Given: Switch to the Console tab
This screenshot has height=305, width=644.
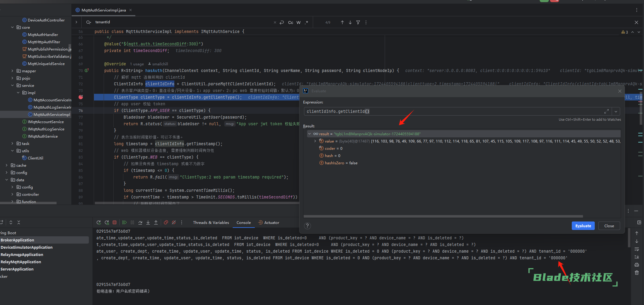Looking at the screenshot, I should [x=244, y=222].
